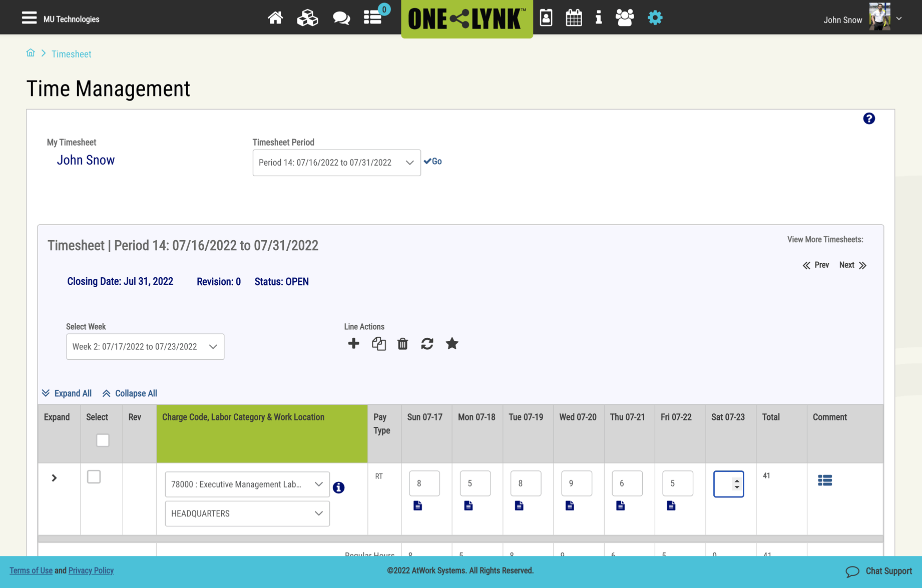This screenshot has width=922, height=588.
Task: Expand the timesheet row details
Action: [54, 478]
